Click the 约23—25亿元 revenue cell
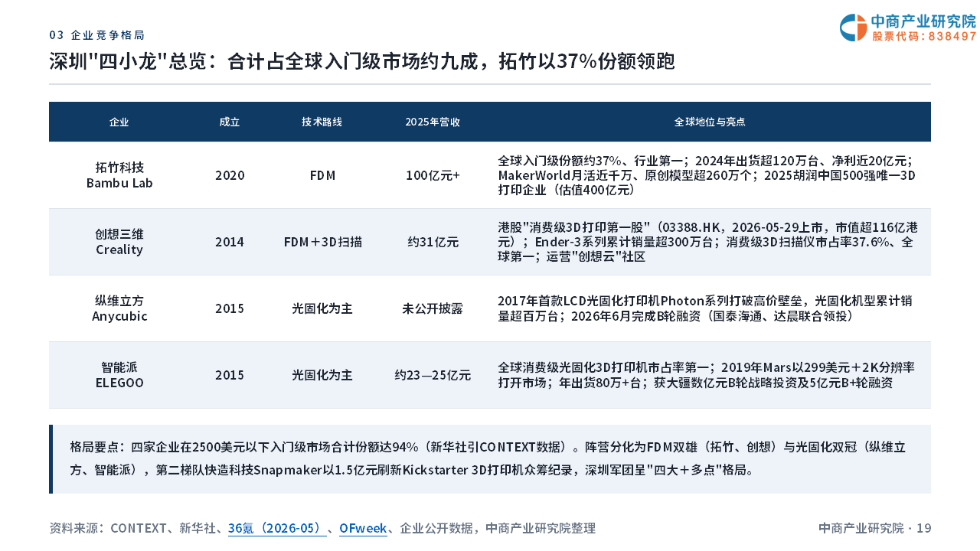This screenshot has width=980, height=551. (x=433, y=375)
